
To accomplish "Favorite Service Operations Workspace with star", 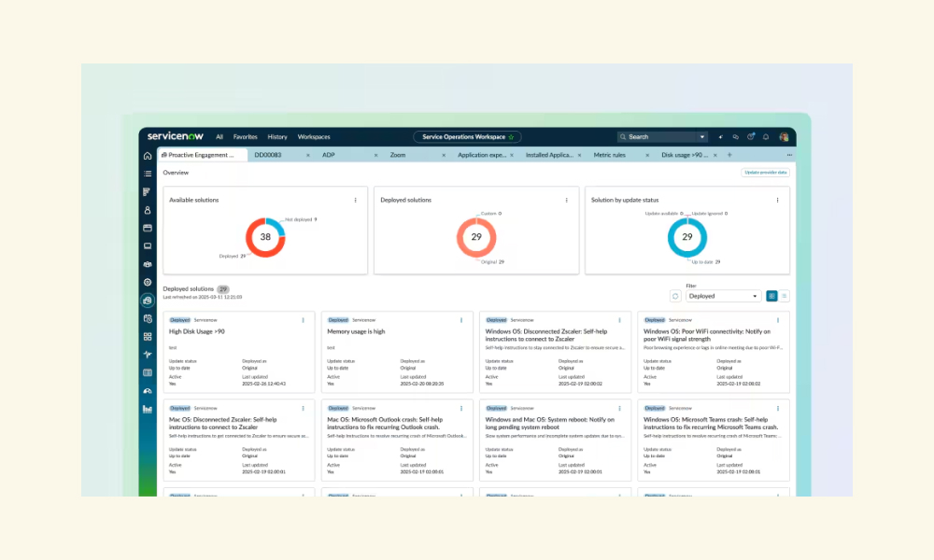I will (x=511, y=137).
